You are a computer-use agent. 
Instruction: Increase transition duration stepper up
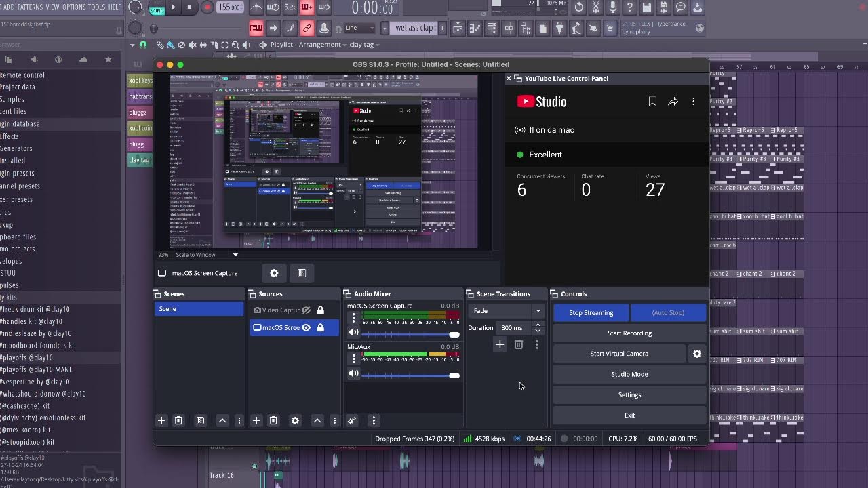point(538,325)
